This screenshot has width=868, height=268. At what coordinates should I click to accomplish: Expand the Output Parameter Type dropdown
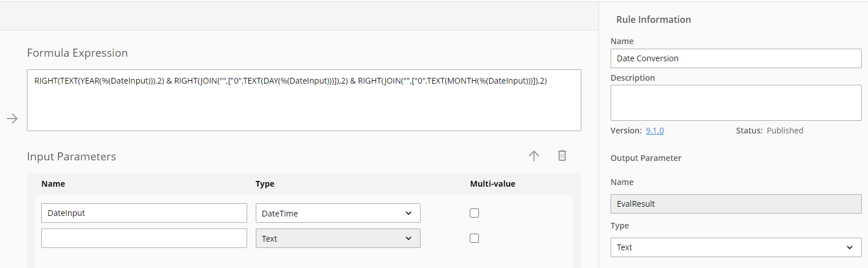coord(736,247)
